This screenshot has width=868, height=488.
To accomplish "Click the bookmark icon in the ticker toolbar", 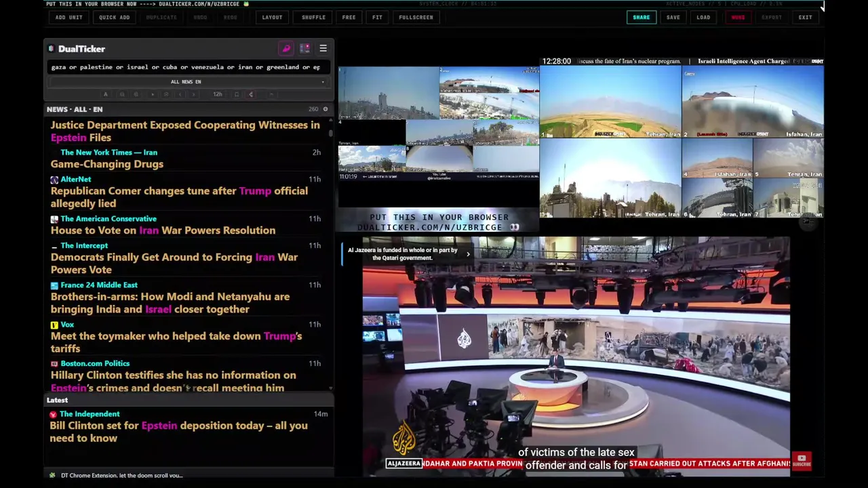I will 236,94.
